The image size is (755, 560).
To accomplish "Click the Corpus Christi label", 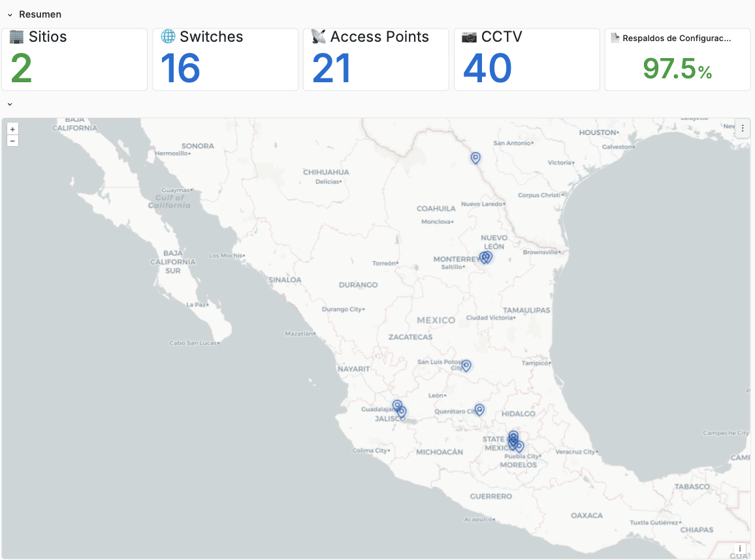I will 539,195.
